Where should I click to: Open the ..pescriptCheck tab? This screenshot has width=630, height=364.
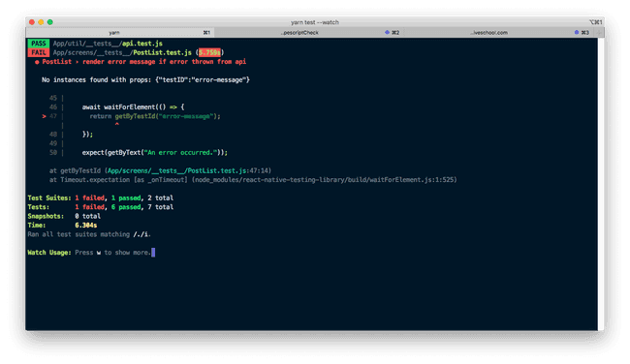point(308,33)
